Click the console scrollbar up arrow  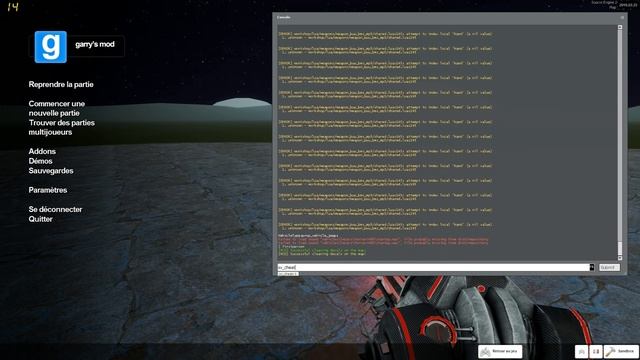620,27
